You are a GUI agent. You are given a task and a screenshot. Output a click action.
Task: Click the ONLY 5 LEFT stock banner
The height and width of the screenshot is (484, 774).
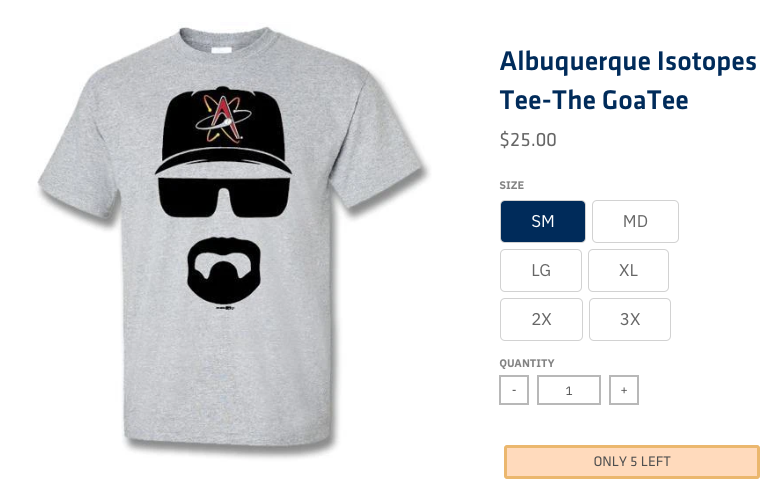click(x=632, y=462)
